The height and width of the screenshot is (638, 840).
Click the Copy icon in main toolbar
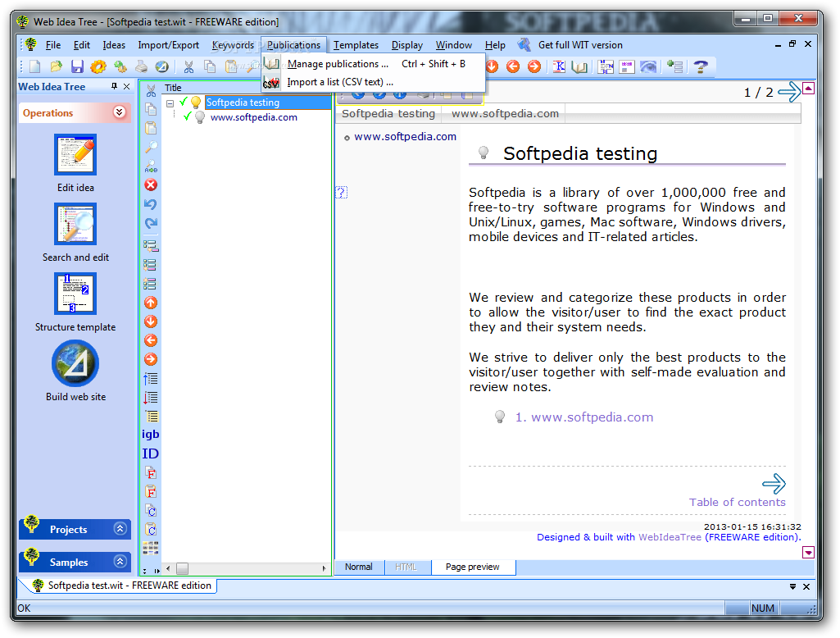click(210, 66)
